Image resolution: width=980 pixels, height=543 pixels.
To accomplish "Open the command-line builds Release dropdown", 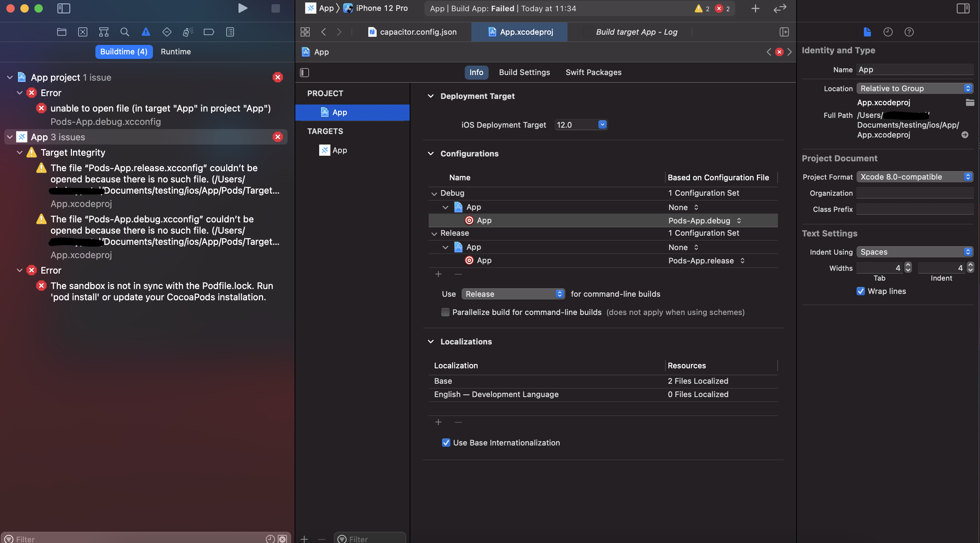I will point(513,294).
